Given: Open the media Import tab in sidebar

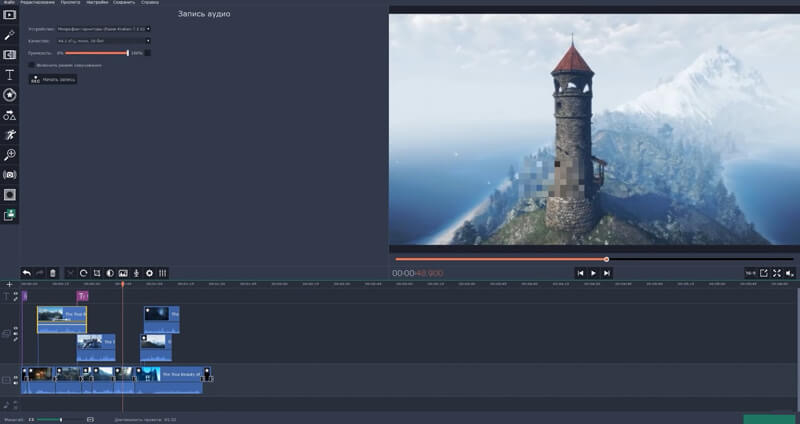Looking at the screenshot, I should pos(9,15).
